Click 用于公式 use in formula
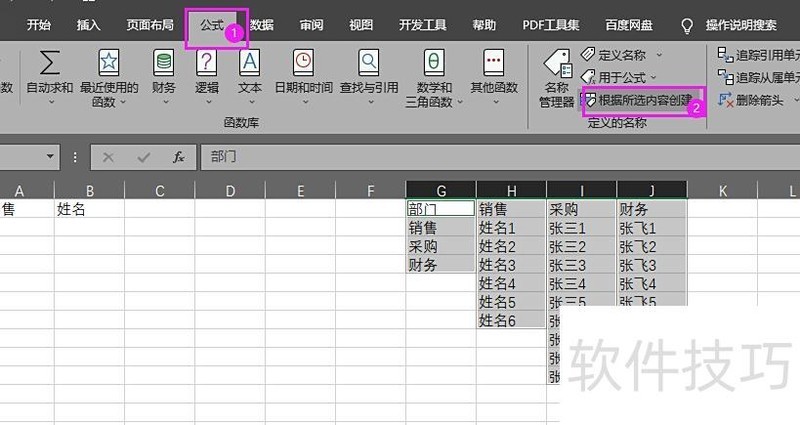Image resolution: width=800 pixels, height=425 pixels. click(x=614, y=78)
